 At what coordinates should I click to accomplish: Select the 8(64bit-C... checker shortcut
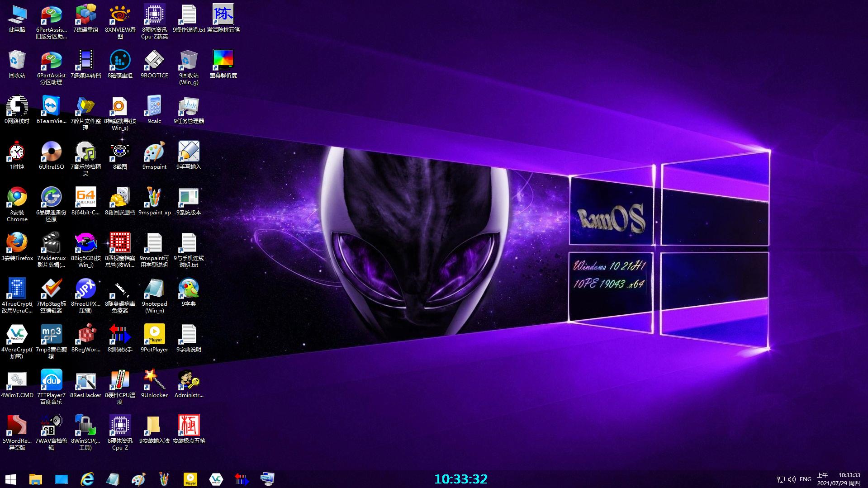point(86,202)
